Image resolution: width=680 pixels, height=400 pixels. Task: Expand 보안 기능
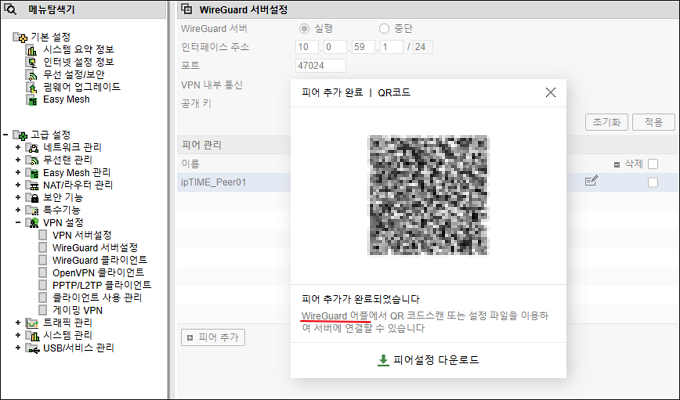18,197
